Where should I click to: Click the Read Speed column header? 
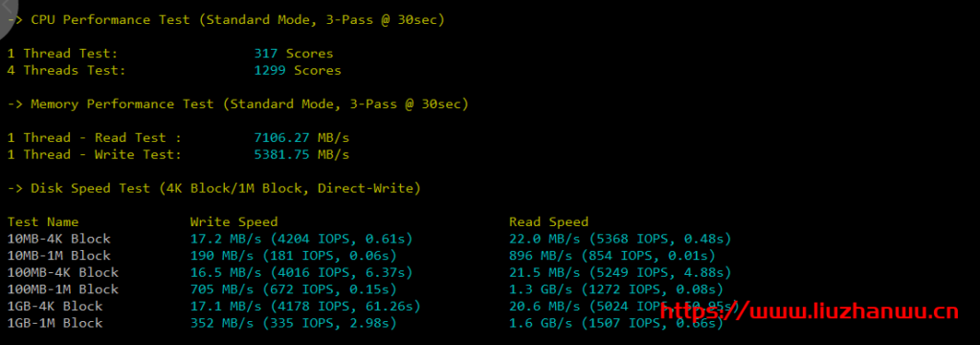(x=548, y=221)
